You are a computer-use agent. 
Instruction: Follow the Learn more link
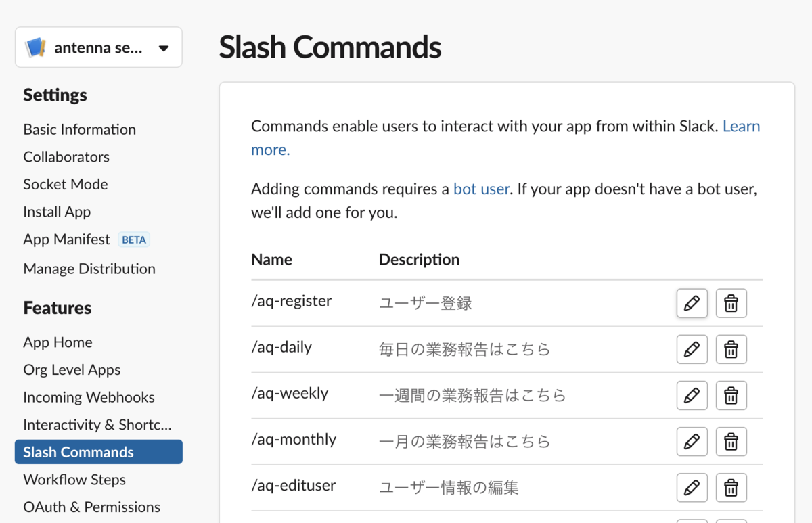(x=741, y=127)
